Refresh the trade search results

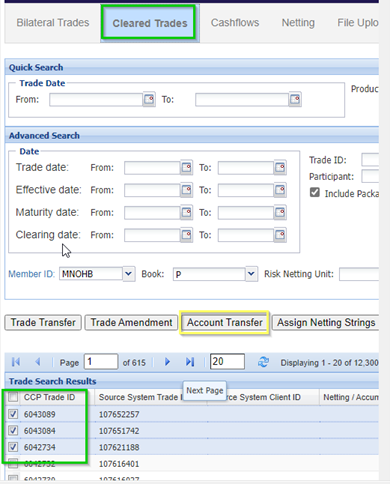[x=263, y=362]
